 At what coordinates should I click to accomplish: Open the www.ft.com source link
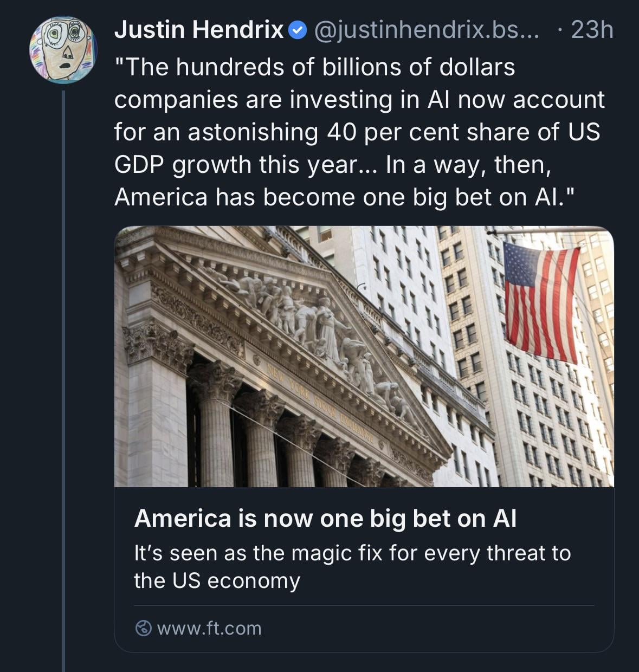pos(209,628)
